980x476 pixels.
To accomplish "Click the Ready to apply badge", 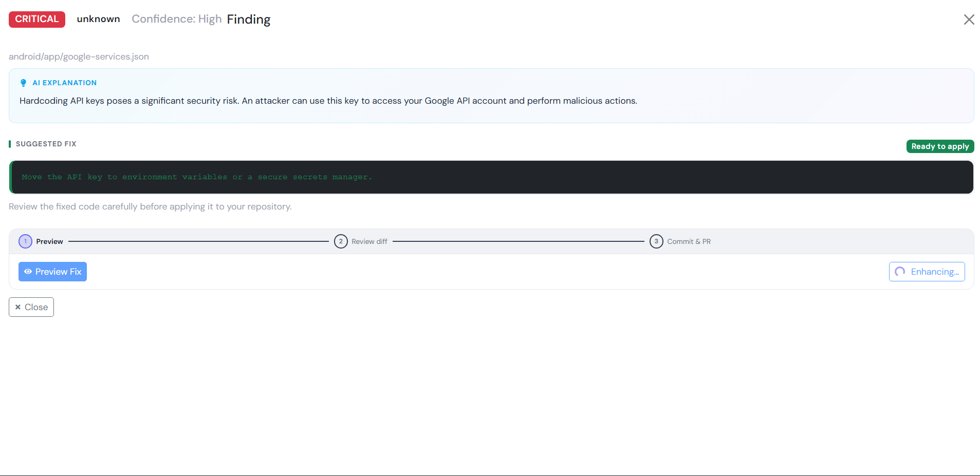I will [x=940, y=146].
